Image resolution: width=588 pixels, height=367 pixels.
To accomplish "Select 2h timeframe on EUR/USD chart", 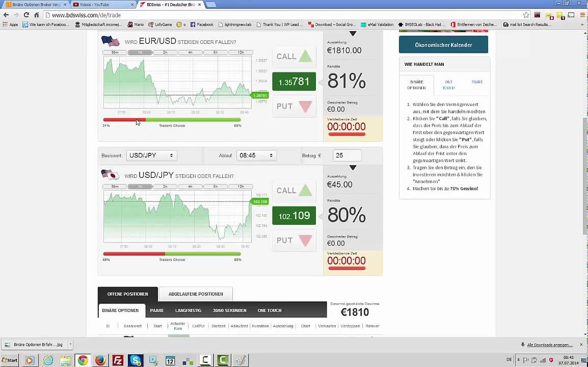I will pyautogui.click(x=165, y=53).
